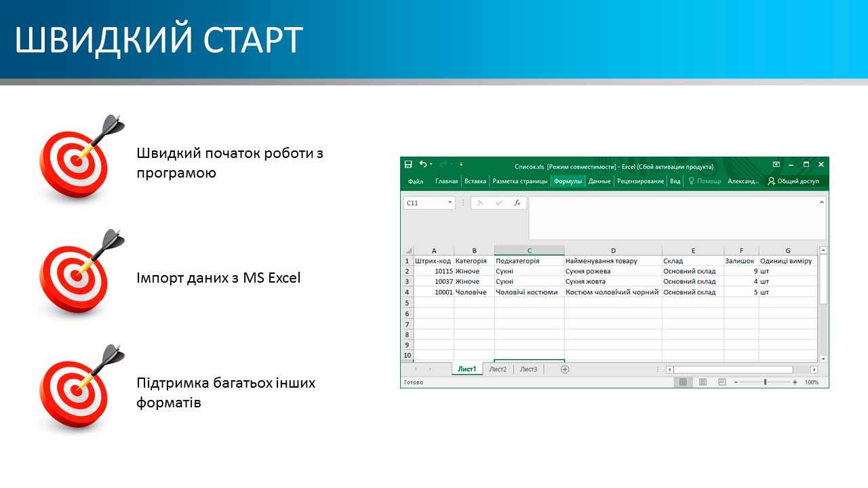Screen dimensions: 868x488
Task: Click zoom out minus button
Action: pyautogui.click(x=736, y=382)
